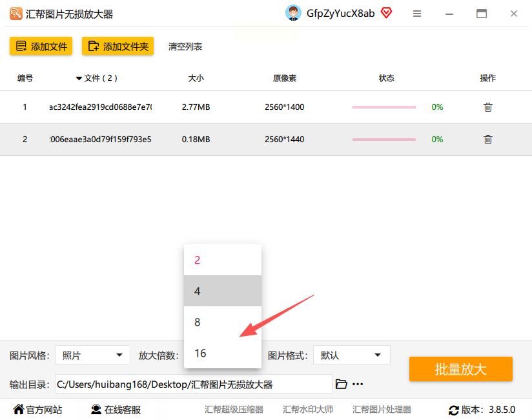Open the official website home icon
The height and width of the screenshot is (420, 532).
pyautogui.click(x=19, y=410)
